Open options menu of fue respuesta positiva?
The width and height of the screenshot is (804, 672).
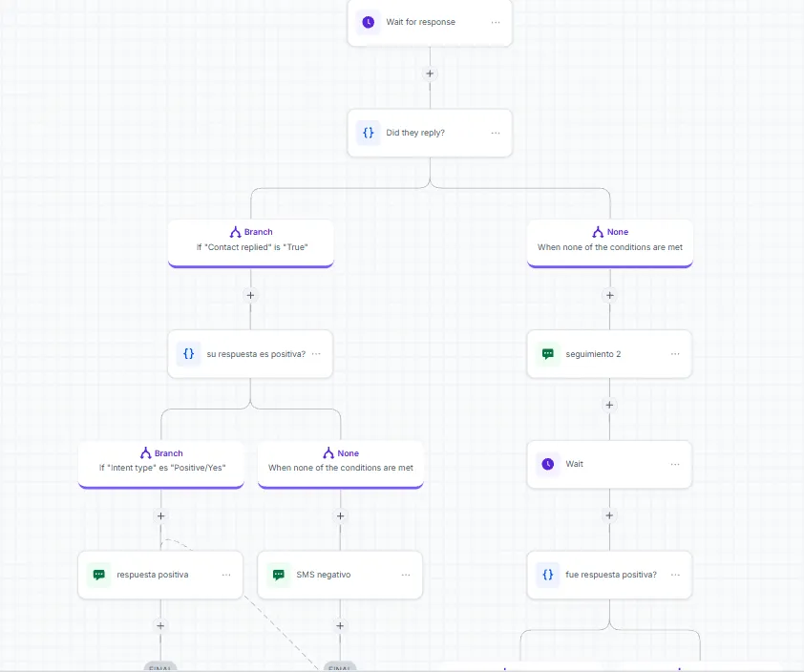675,576
